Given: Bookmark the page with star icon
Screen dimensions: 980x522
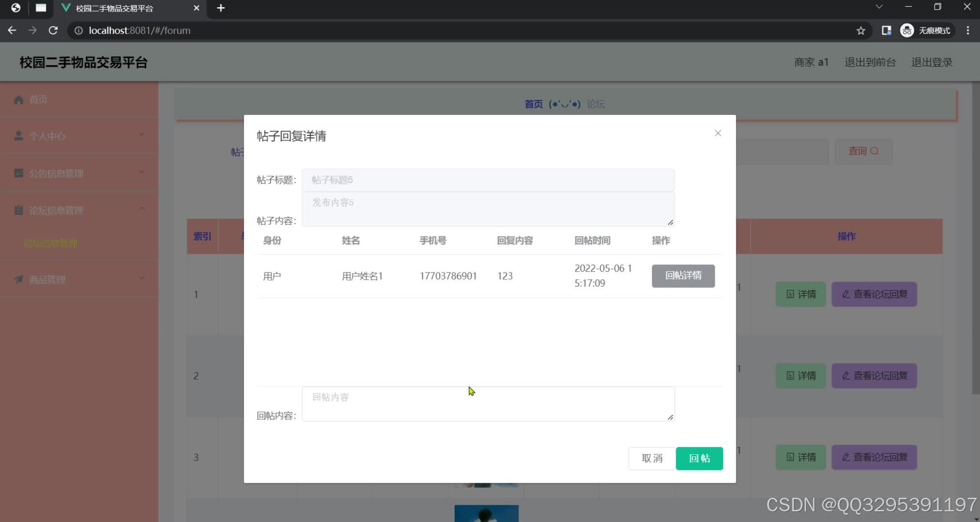Looking at the screenshot, I should coord(861,30).
